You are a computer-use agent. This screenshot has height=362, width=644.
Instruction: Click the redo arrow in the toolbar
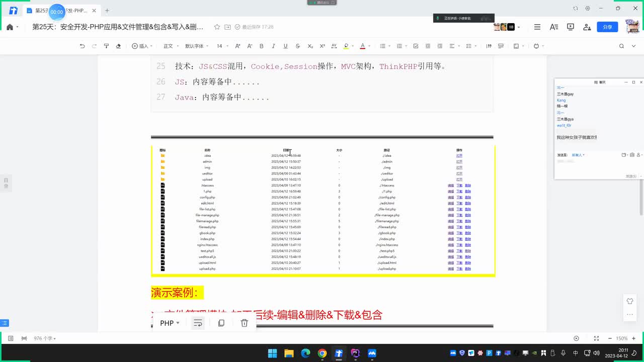pos(94,46)
